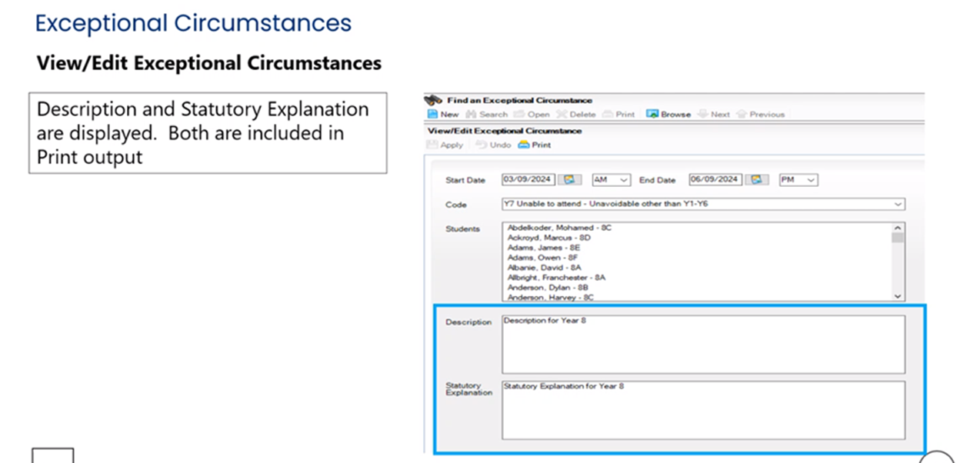980x463 pixels.
Task: Expand the PM session dropdown
Action: pyautogui.click(x=798, y=180)
